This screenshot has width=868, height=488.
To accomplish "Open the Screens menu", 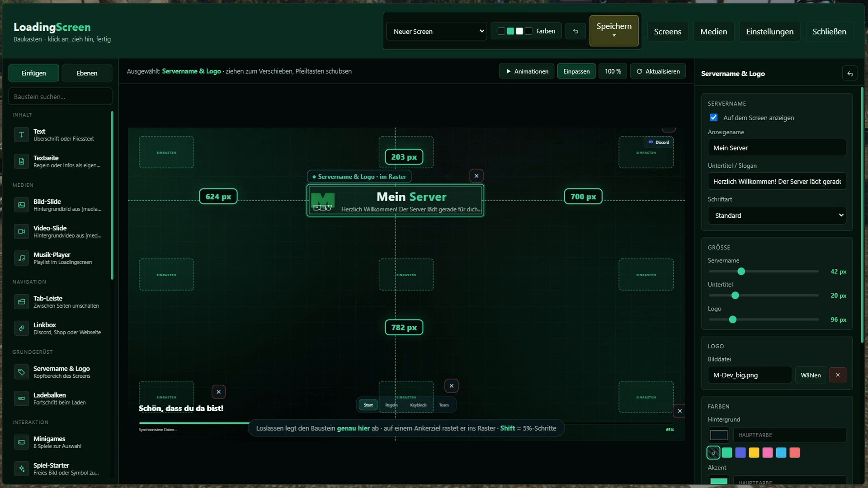I will [667, 32].
